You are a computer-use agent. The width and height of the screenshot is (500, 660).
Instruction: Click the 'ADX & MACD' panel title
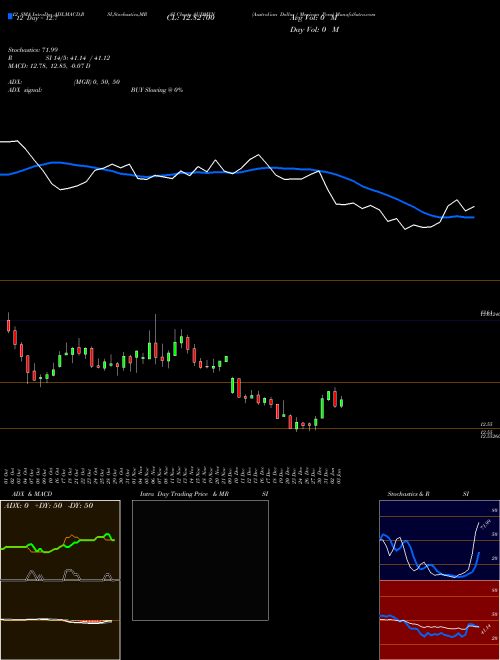[32, 494]
